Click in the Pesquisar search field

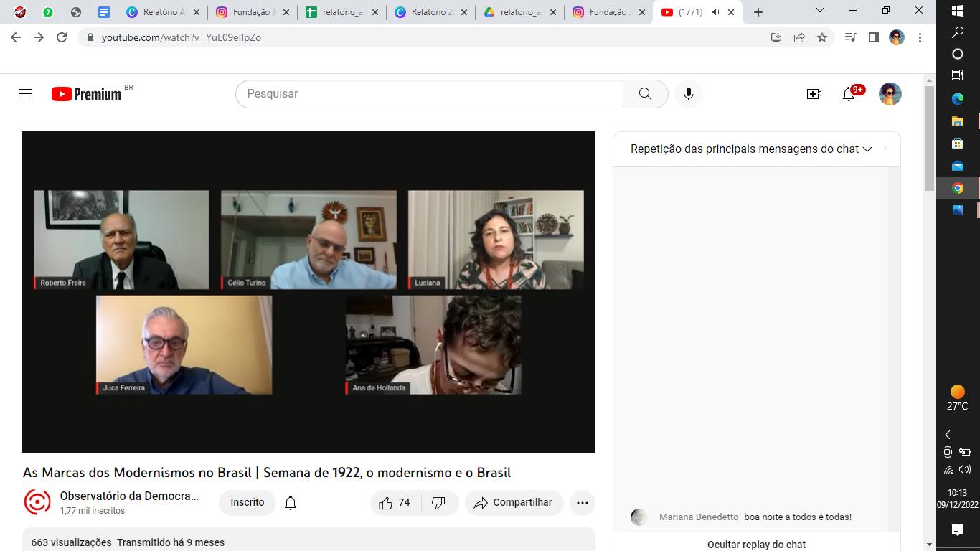[x=429, y=94]
